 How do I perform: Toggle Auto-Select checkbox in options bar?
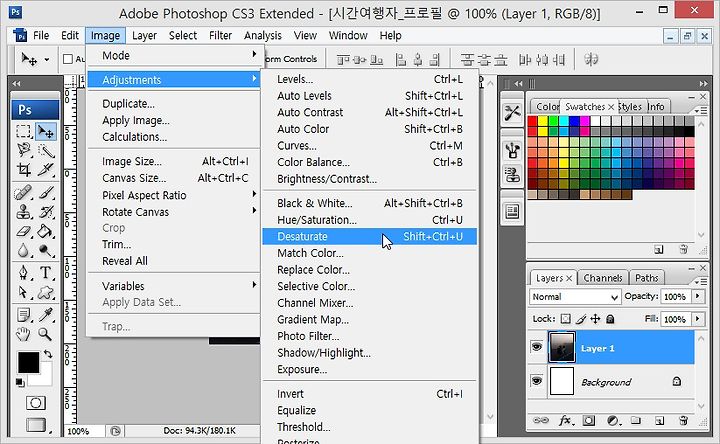[x=68, y=59]
